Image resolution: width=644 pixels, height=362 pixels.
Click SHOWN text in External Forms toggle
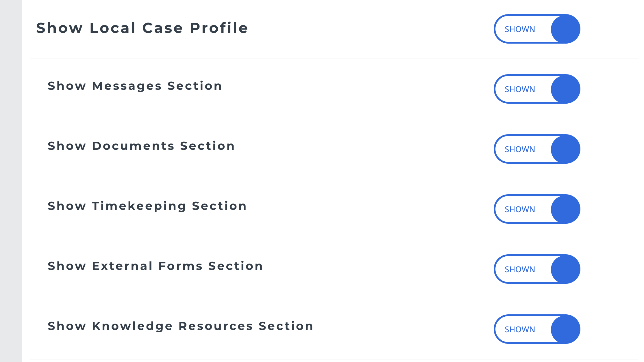(x=520, y=269)
